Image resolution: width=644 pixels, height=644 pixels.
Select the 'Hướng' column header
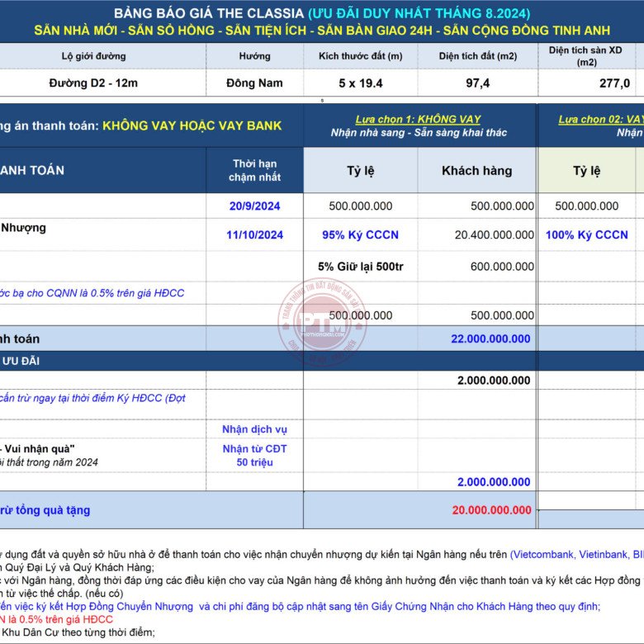coord(254,56)
